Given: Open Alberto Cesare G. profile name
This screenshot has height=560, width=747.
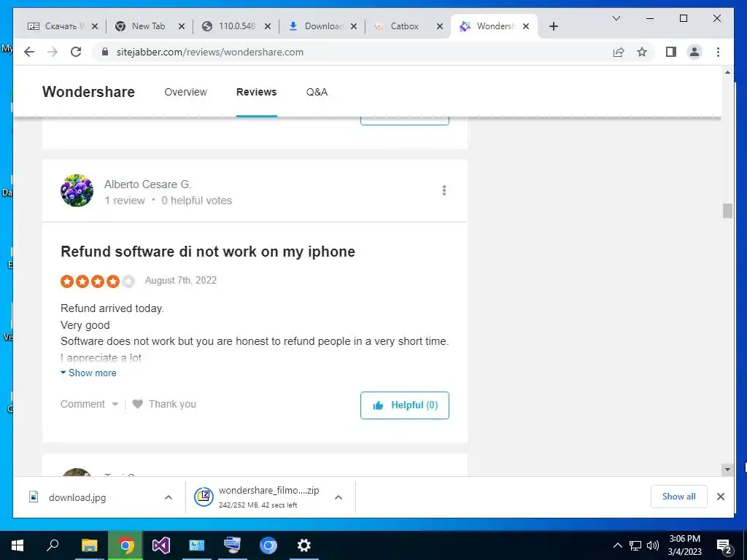Looking at the screenshot, I should pos(147,184).
